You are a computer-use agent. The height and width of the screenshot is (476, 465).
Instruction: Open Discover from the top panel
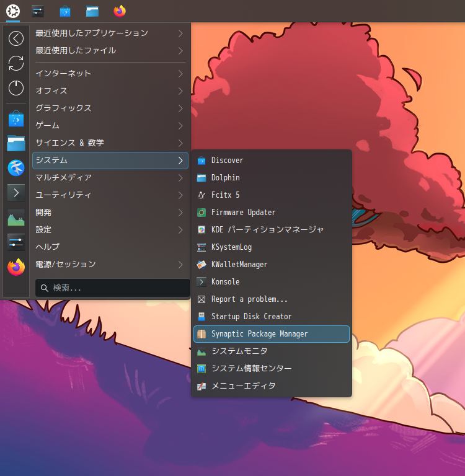[x=65, y=11]
